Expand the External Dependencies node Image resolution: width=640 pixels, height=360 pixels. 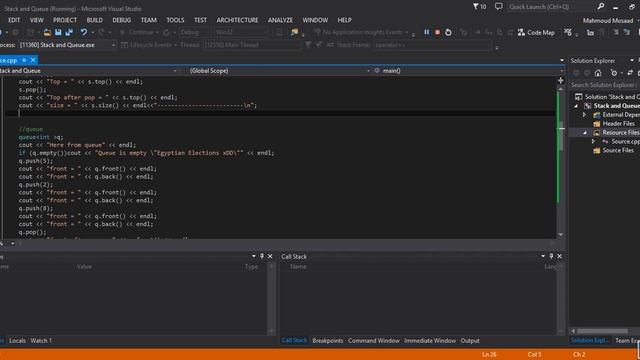(x=584, y=115)
